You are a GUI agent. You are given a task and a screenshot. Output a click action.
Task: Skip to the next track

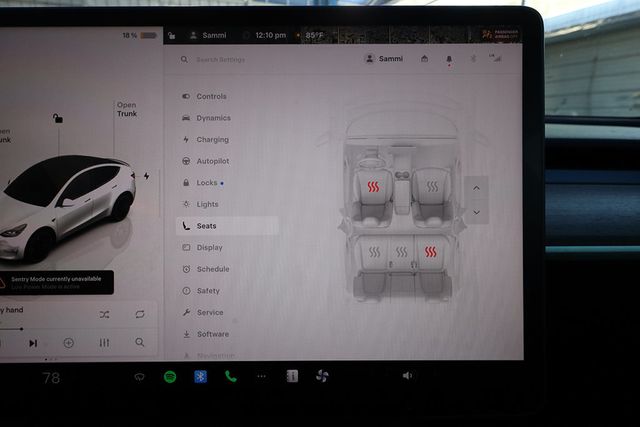click(x=33, y=343)
